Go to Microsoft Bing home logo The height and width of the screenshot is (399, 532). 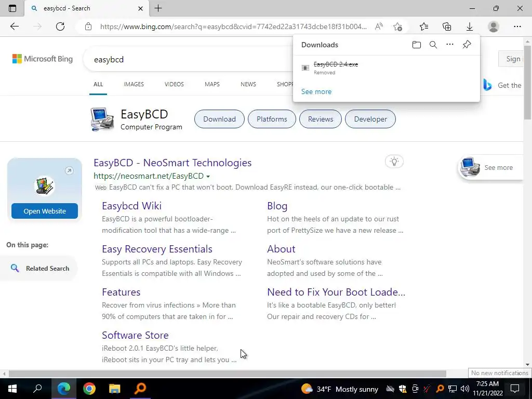pyautogui.click(x=43, y=59)
